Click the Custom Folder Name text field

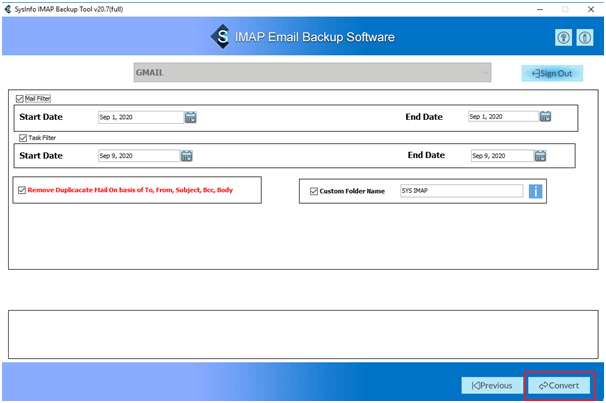(x=460, y=191)
